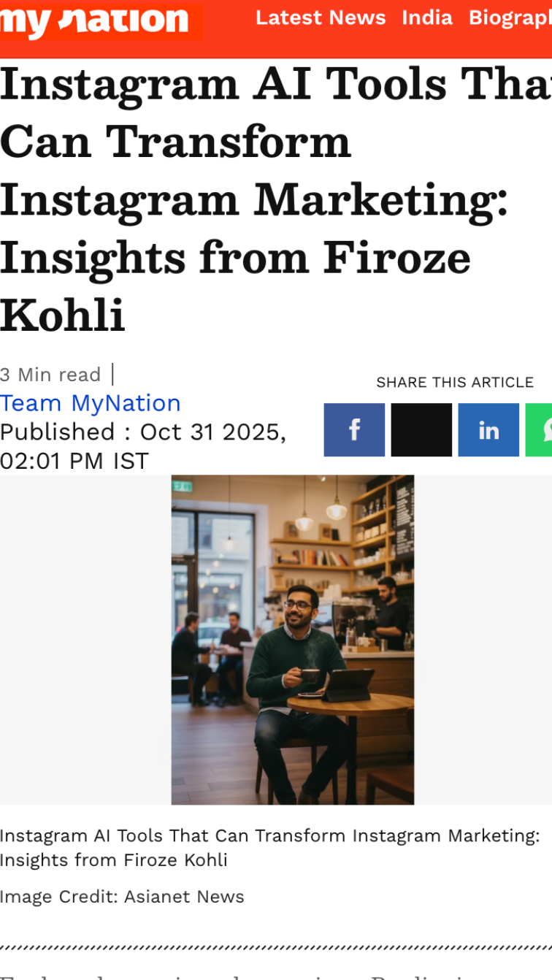Share the article on Facebook
552x980 pixels.
pyautogui.click(x=354, y=430)
